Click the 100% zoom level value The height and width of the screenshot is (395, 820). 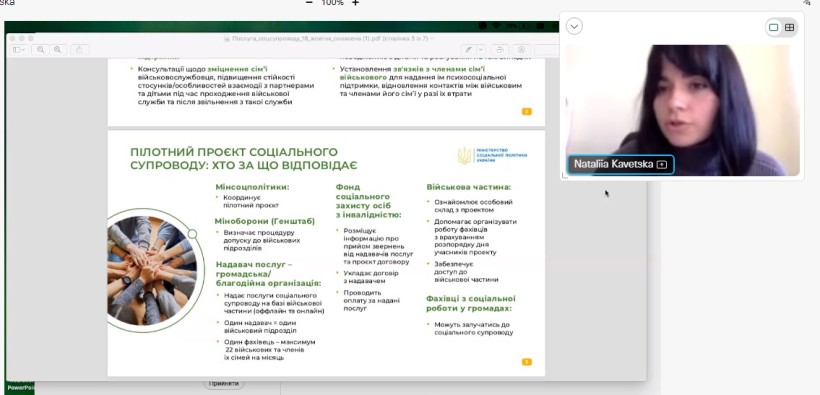(x=332, y=3)
